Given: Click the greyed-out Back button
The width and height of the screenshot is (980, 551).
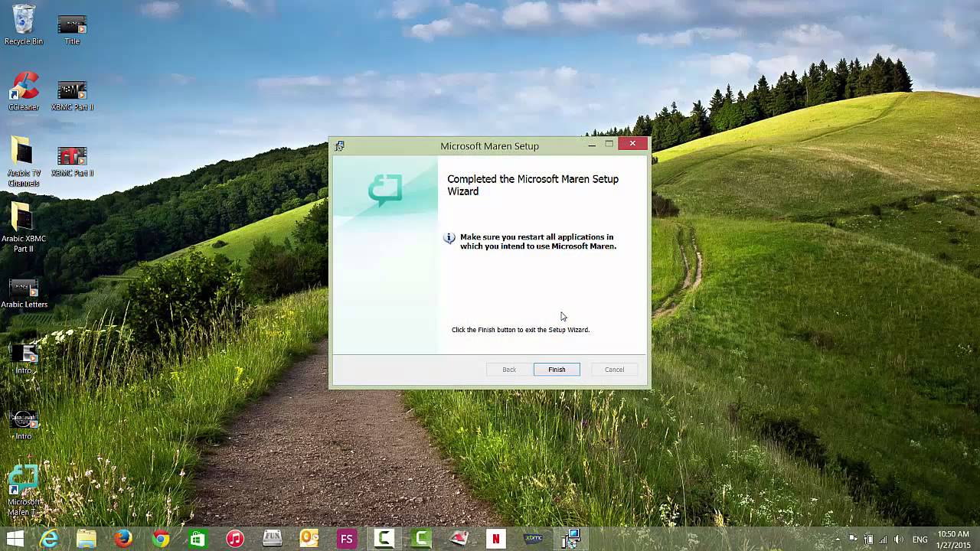Looking at the screenshot, I should click(x=509, y=370).
